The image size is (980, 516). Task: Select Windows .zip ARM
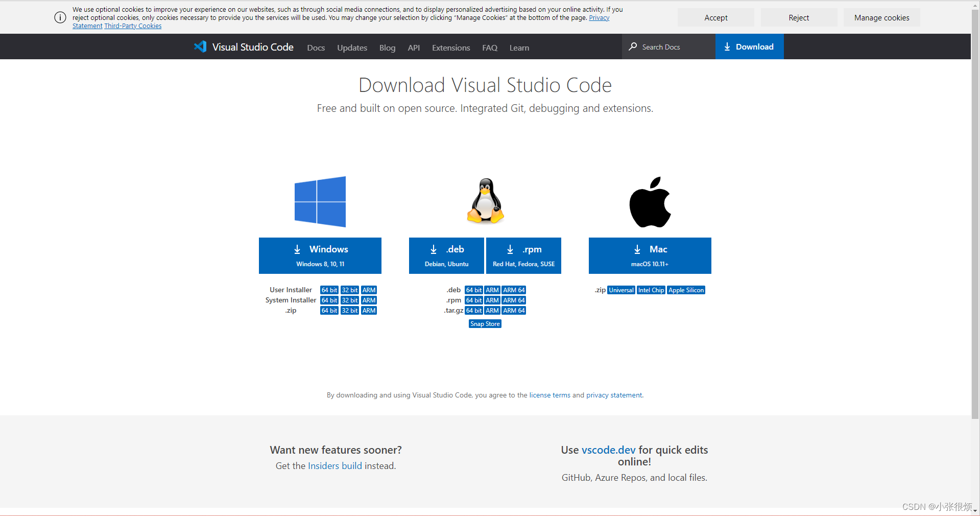coord(369,311)
